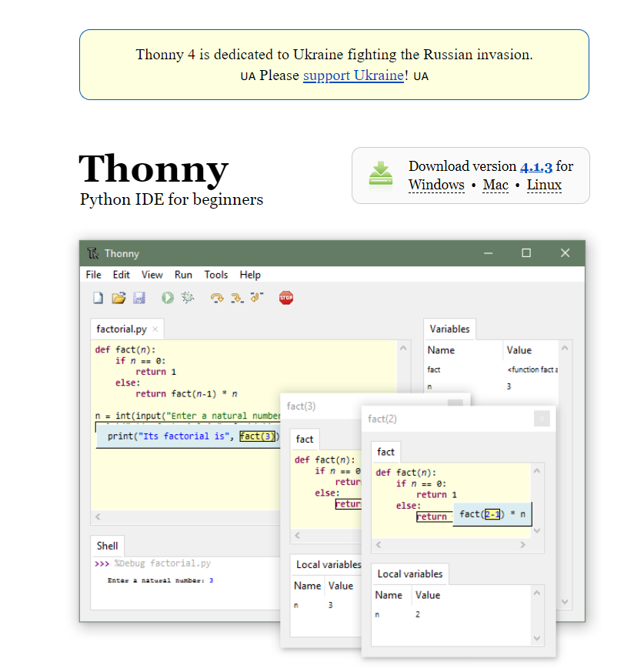Viewport: 624px width, 672px height.
Task: Run current script with the green play icon
Action: point(168,297)
